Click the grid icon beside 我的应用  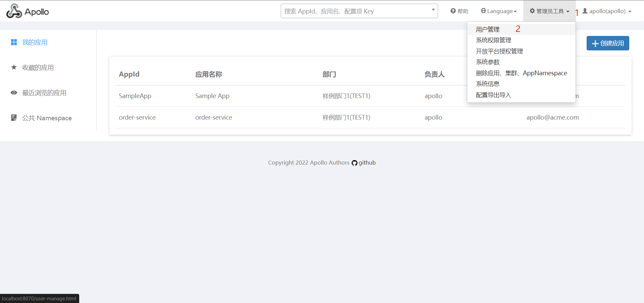click(14, 42)
